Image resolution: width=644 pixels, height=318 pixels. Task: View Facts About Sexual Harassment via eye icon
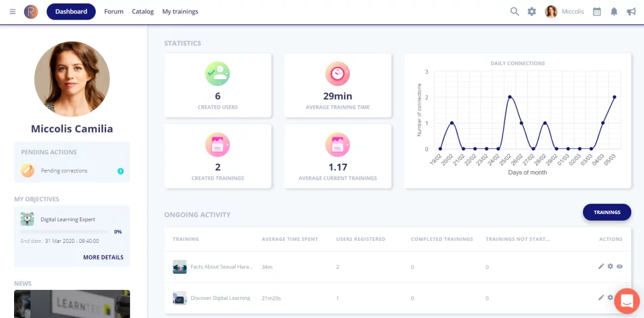(620, 266)
